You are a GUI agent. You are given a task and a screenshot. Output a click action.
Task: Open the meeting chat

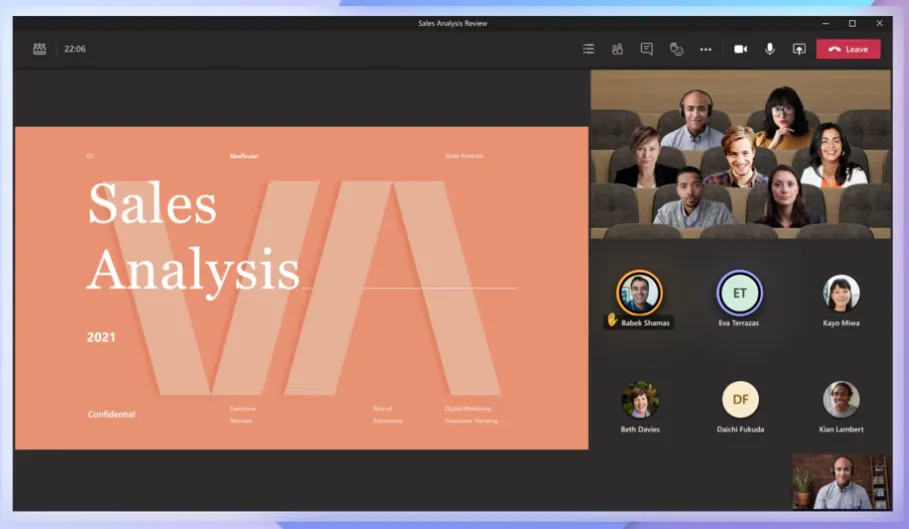(x=646, y=49)
